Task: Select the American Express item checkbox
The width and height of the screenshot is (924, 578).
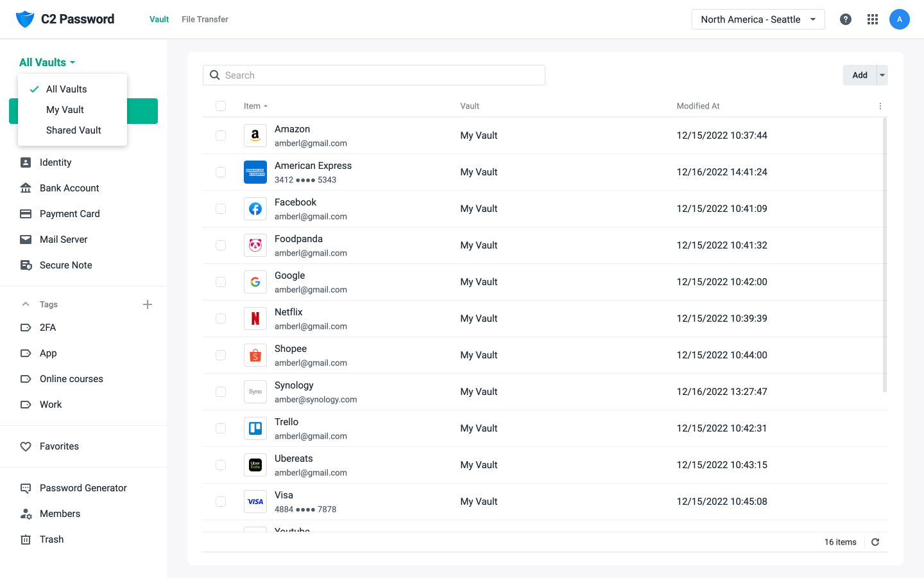Action: (221, 172)
